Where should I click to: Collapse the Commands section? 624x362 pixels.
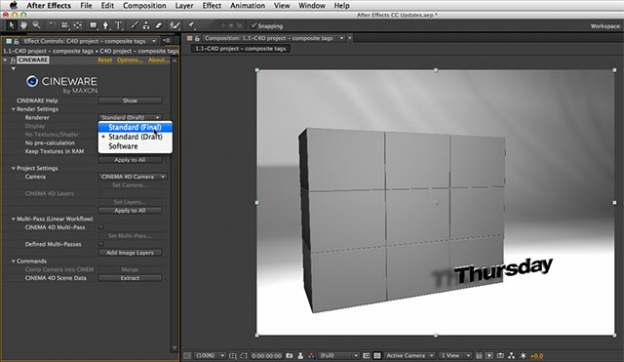point(13,261)
